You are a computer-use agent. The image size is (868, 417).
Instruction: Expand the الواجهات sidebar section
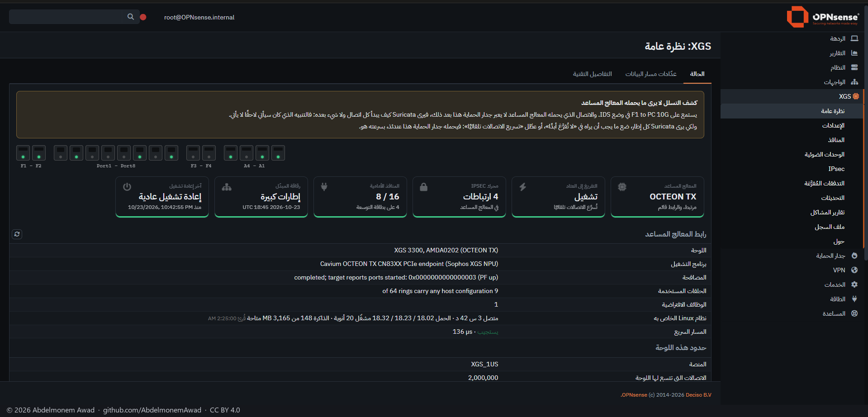coord(792,82)
